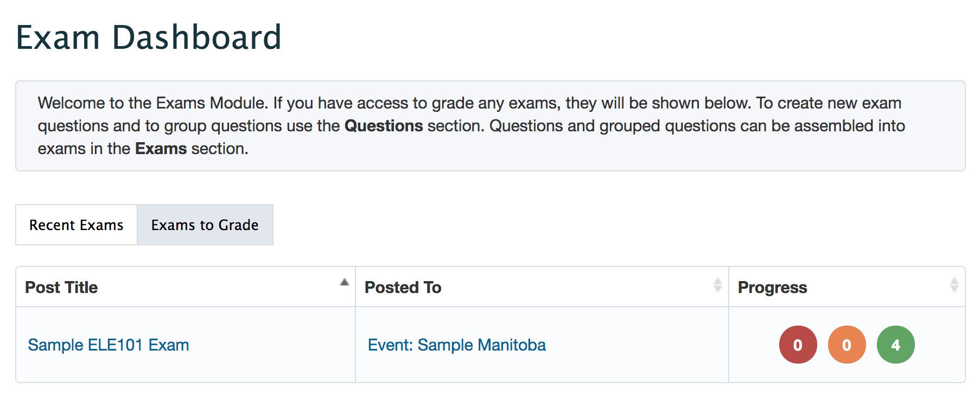Click the Exam Dashboard page heading
This screenshot has width=980, height=420.
[149, 37]
